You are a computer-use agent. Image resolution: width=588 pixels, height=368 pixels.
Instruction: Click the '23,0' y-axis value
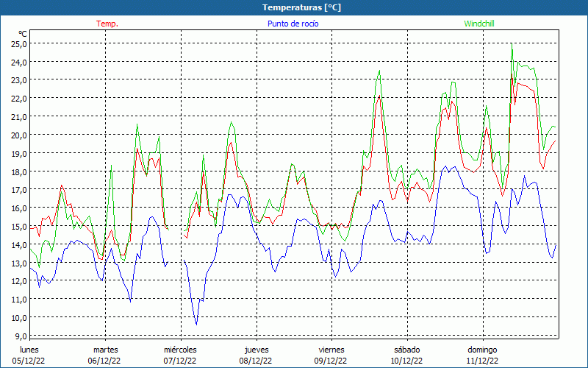click(x=19, y=80)
